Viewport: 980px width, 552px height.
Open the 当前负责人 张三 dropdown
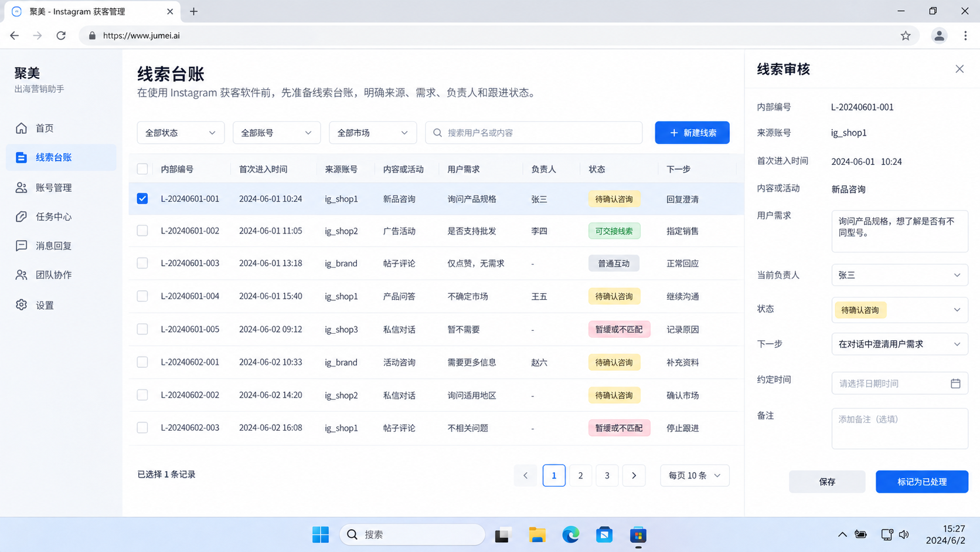click(x=900, y=275)
